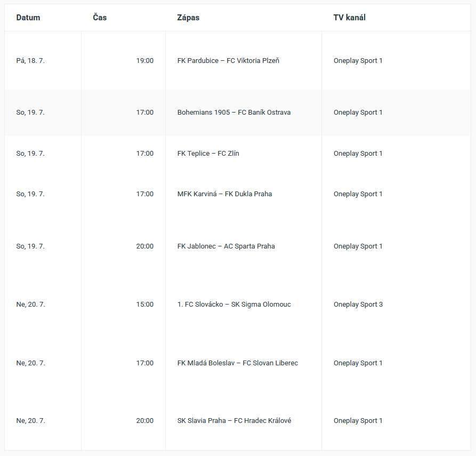476x456 pixels.
Task: Click FK Mladá Boleslav – FC Slovan Liberec
Action: click(x=238, y=363)
